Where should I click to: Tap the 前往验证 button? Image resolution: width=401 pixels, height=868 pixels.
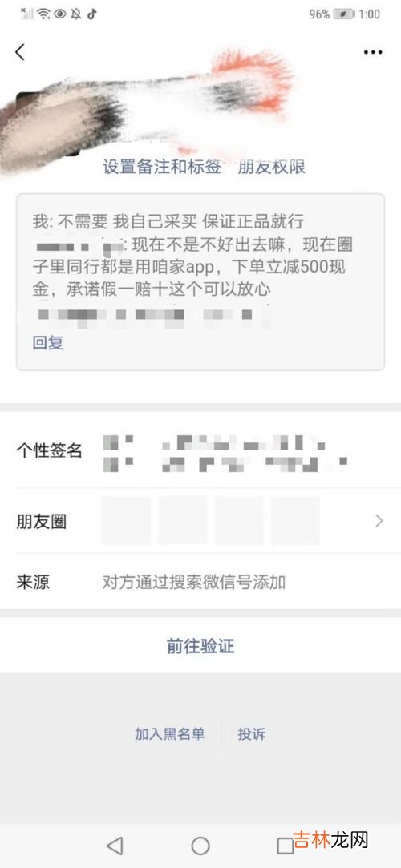coord(200,645)
